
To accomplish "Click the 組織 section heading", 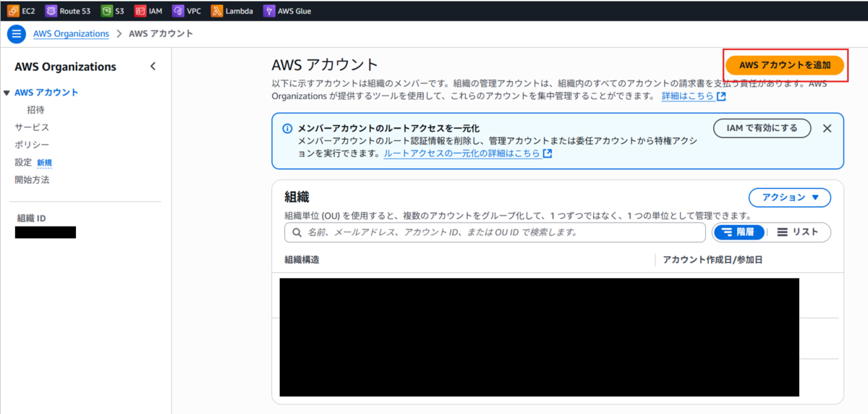I will click(297, 197).
